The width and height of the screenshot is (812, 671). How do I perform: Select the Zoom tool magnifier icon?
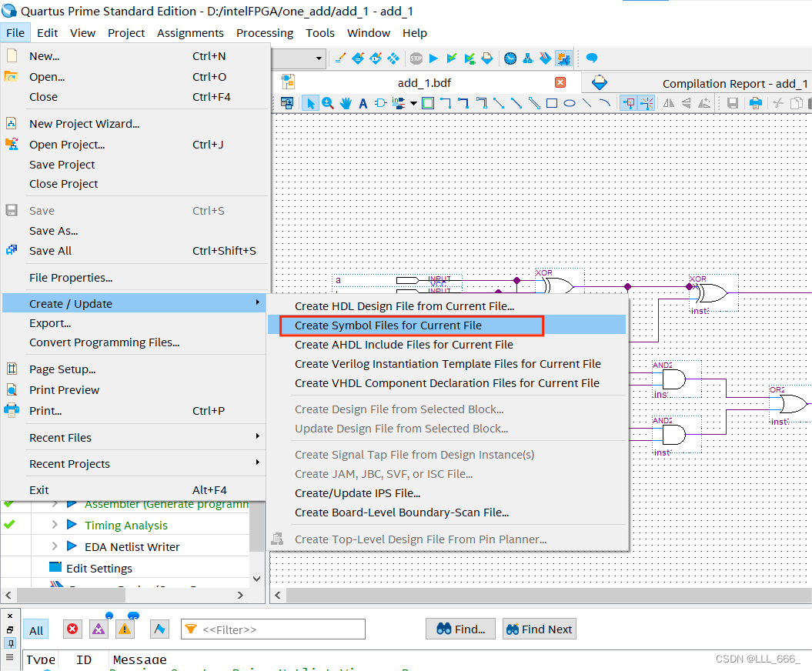[328, 103]
